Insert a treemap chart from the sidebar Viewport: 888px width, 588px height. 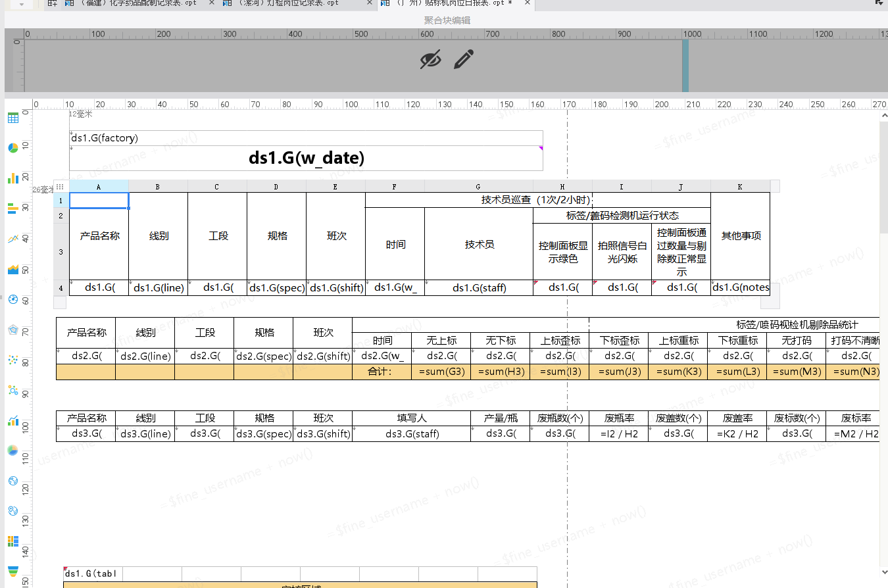click(12, 541)
